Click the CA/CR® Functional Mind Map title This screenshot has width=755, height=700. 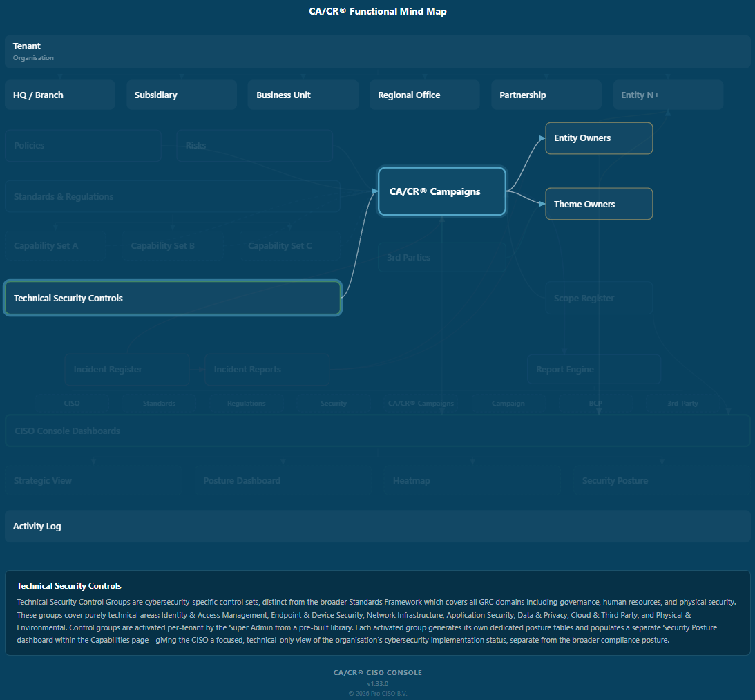coord(377,11)
